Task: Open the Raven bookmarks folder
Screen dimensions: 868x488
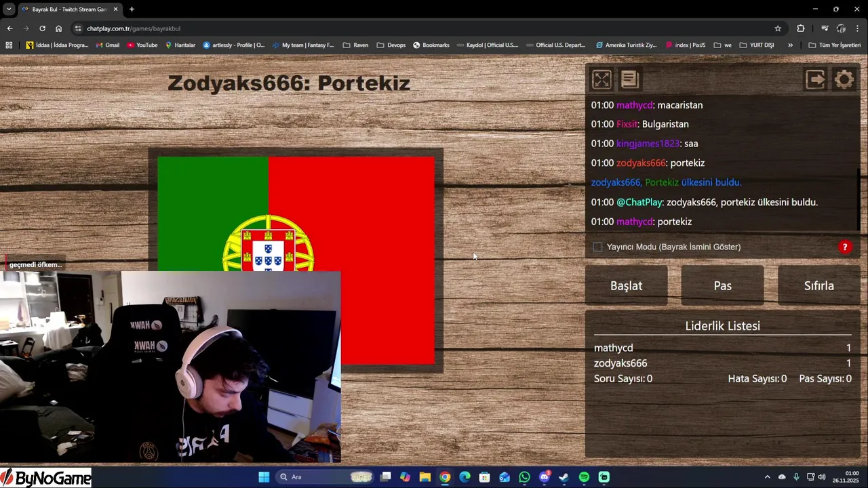Action: [x=355, y=45]
